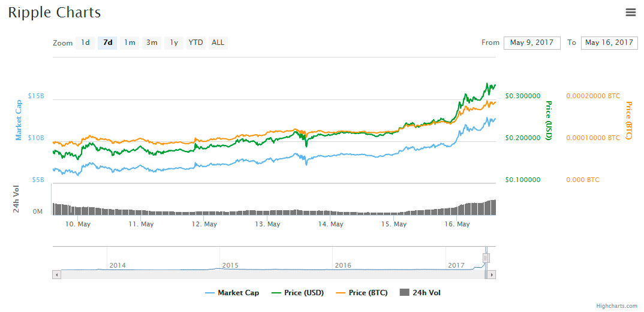The height and width of the screenshot is (312, 644).
Task: Click the rotated Price (BTC) axis title
Action: point(628,120)
